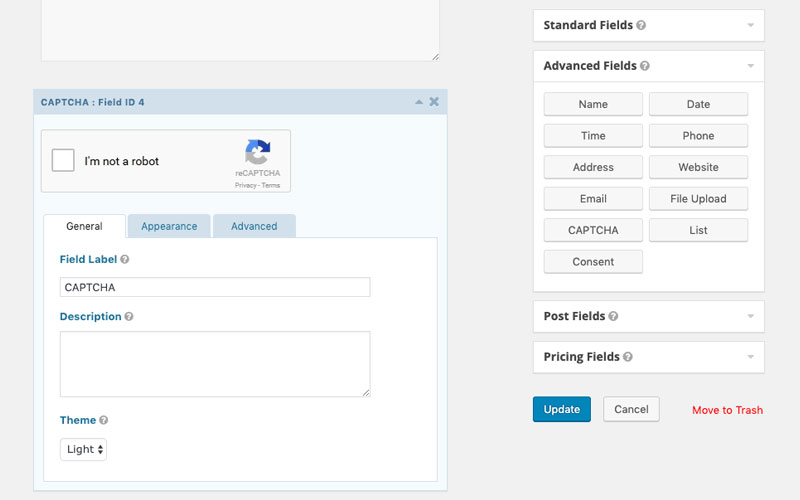Click the Move to Trash link
This screenshot has width=800, height=500.
click(727, 410)
